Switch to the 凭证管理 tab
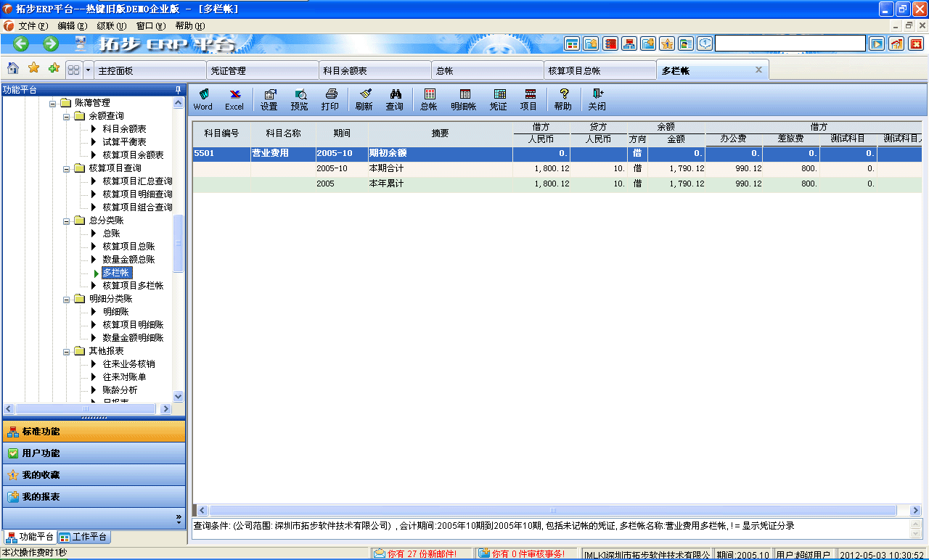The image size is (929, 560). click(261, 69)
